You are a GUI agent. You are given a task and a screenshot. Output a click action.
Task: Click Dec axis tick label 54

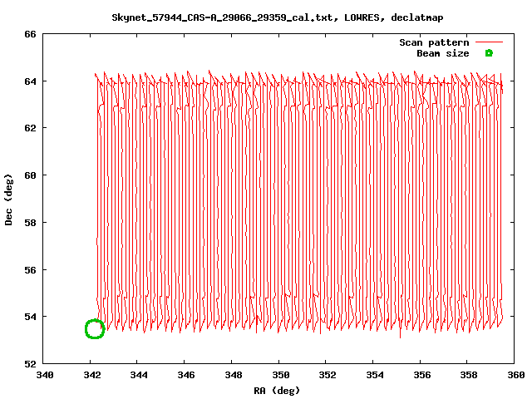click(30, 317)
